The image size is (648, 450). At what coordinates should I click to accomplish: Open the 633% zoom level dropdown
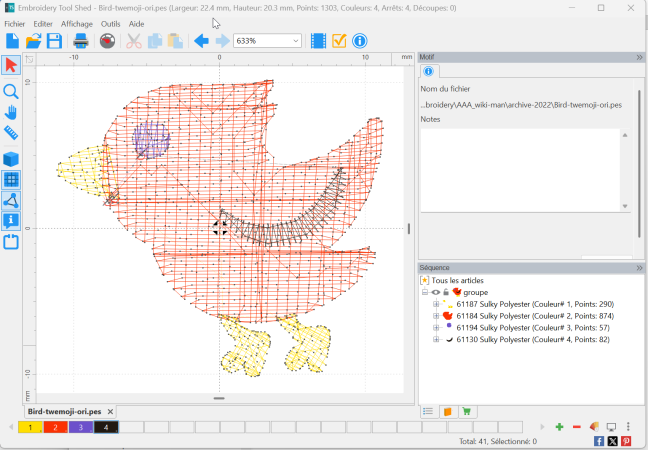pyautogui.click(x=267, y=41)
